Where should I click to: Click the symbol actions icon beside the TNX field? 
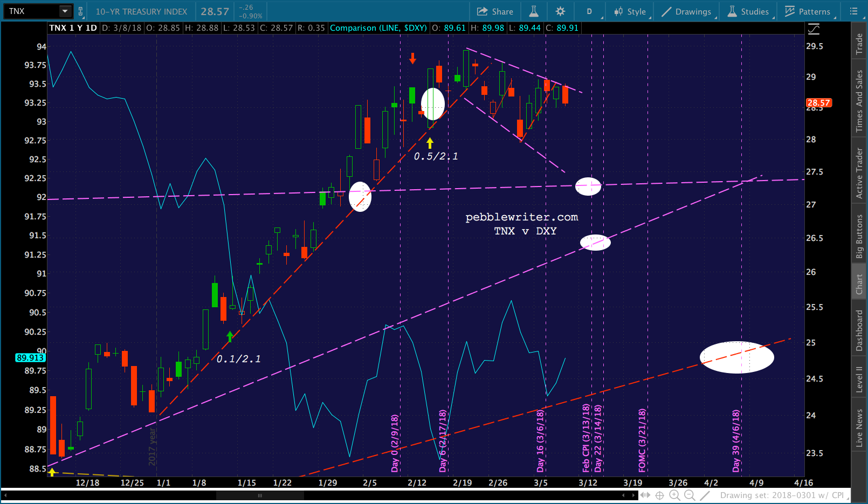pos(80,11)
